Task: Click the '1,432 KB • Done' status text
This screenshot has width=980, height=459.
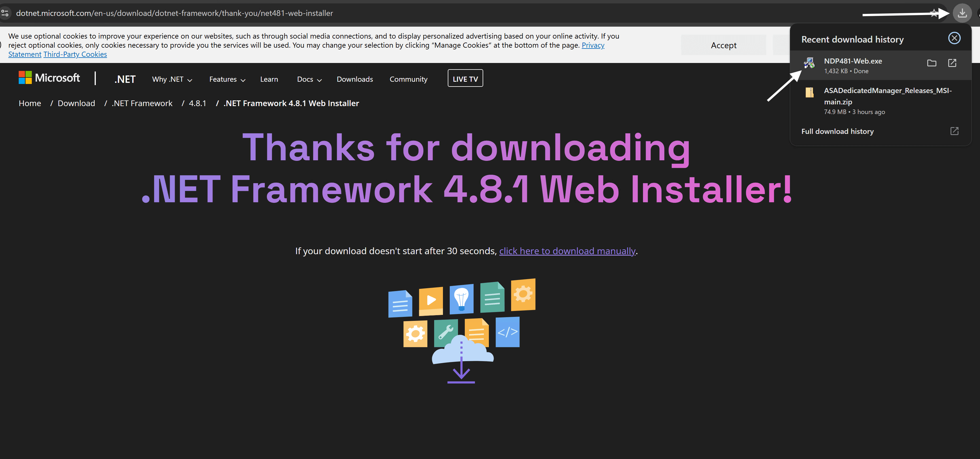Action: coord(846,71)
